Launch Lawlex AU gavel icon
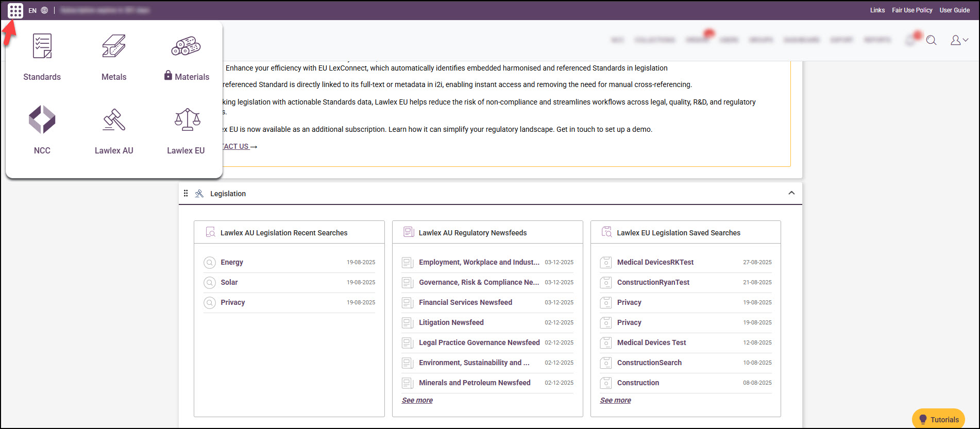This screenshot has height=429, width=980. [114, 119]
